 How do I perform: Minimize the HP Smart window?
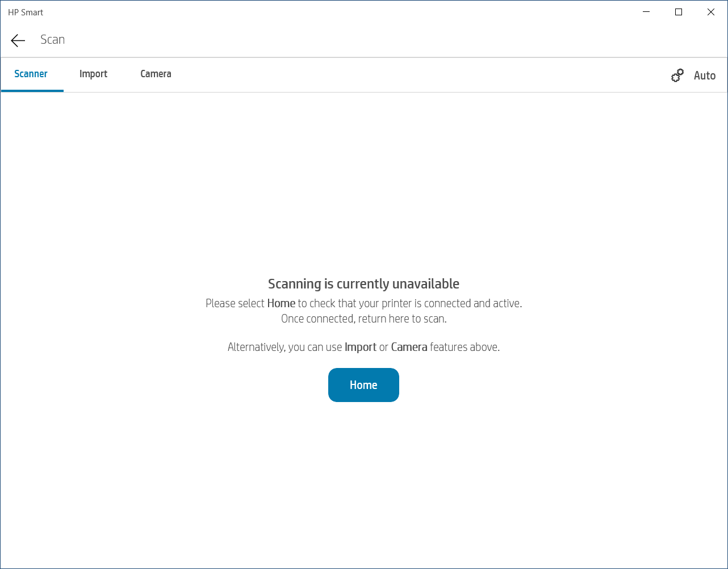646,11
